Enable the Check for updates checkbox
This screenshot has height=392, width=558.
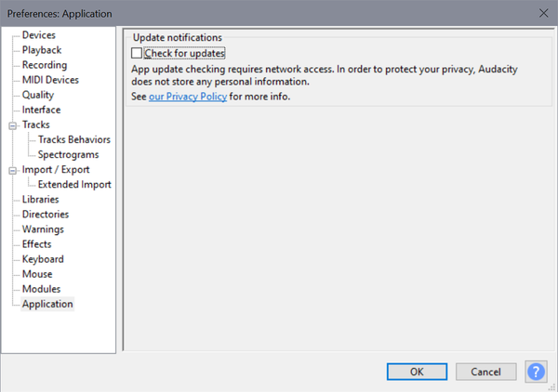tap(137, 53)
